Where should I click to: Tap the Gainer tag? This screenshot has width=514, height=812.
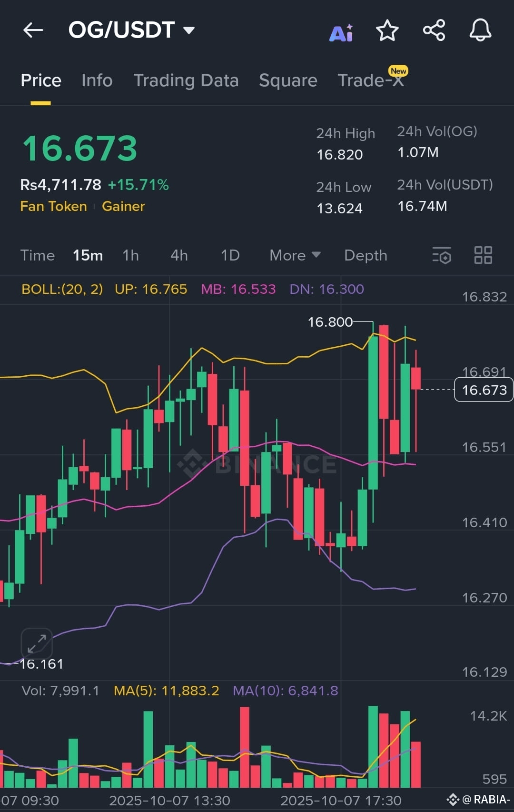[x=123, y=206]
